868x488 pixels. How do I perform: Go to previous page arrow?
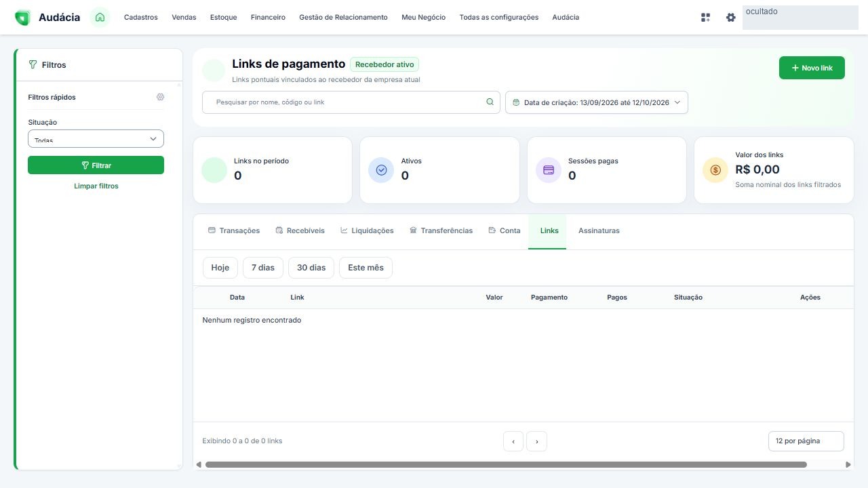513,441
